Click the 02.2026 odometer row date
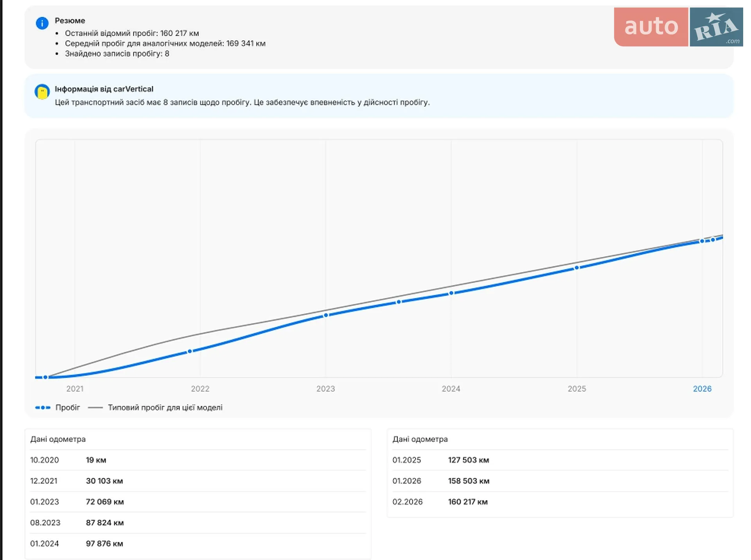The image size is (751, 560). (x=407, y=502)
